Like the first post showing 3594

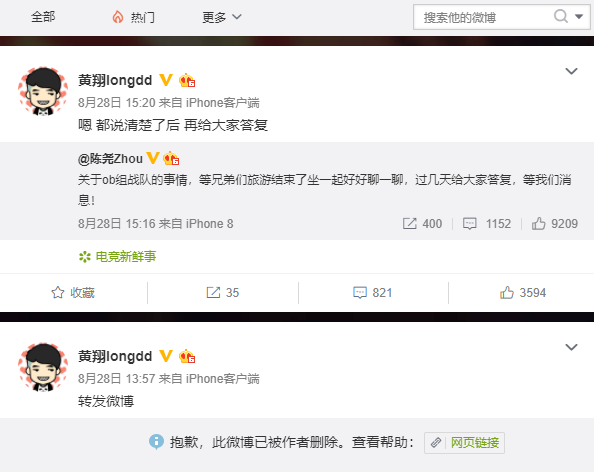point(523,292)
